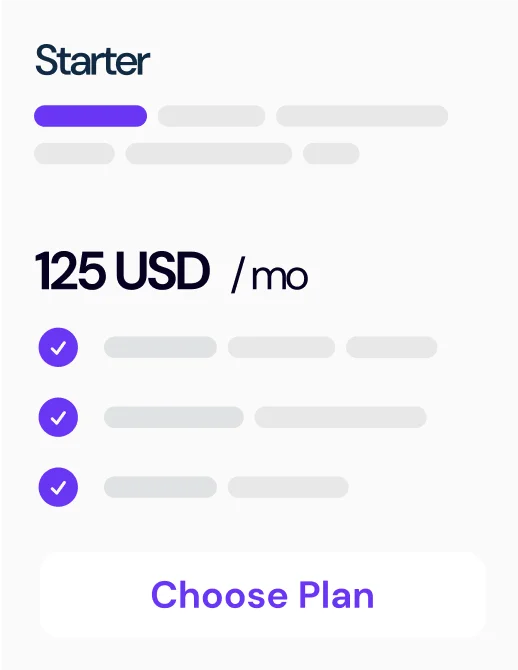The width and height of the screenshot is (518, 670).
Task: Click the gray pill beside the purple pill
Action: (212, 116)
